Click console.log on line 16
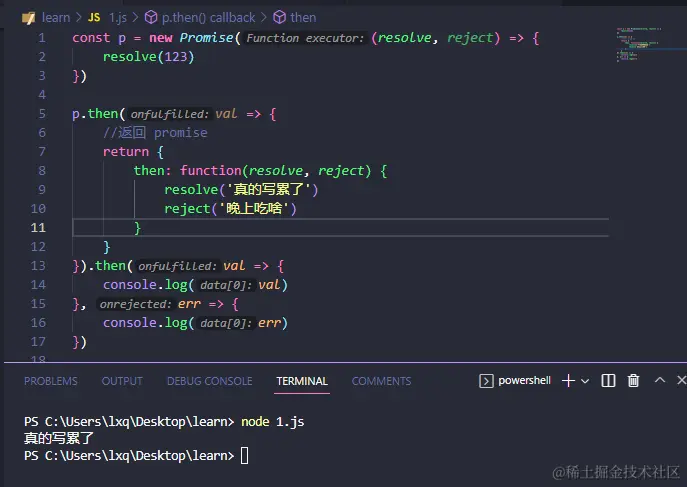The image size is (687, 487). click(145, 323)
